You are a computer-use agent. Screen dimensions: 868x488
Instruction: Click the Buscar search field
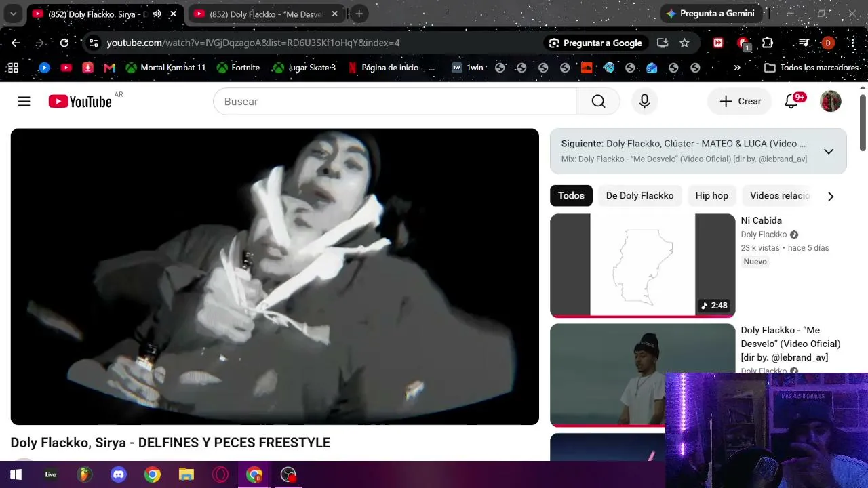(395, 101)
